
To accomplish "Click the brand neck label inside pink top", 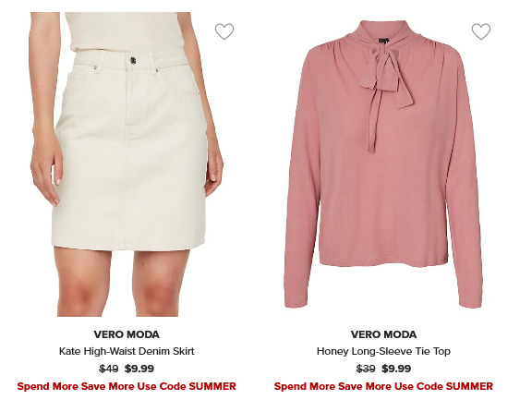I will (x=383, y=41).
